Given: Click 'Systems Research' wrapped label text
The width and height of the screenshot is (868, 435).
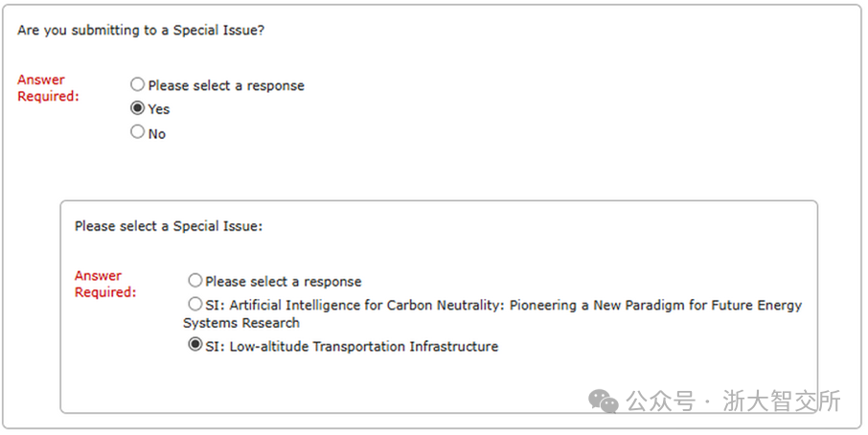Looking at the screenshot, I should (241, 323).
